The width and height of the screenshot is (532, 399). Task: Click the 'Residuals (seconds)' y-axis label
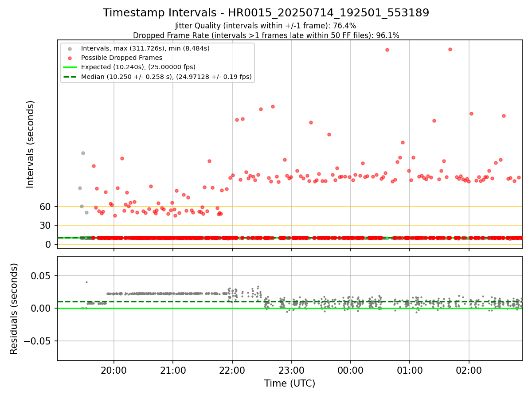14,309
